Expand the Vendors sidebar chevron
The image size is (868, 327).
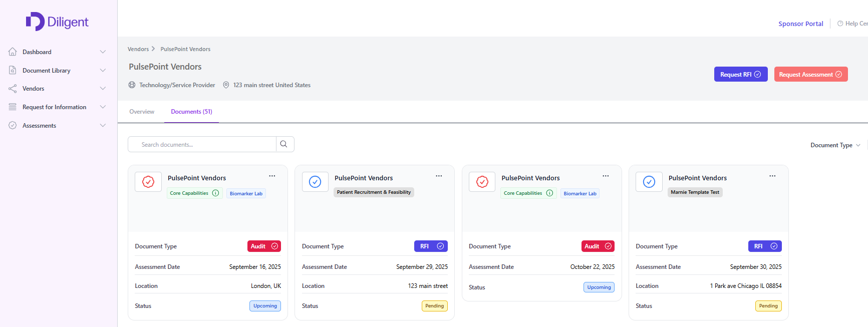(103, 89)
